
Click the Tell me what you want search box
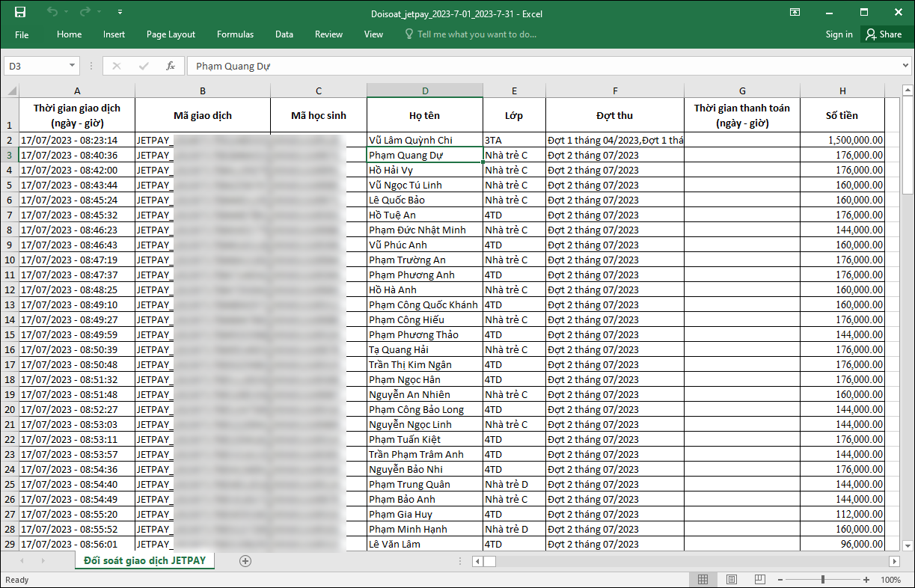tap(477, 34)
